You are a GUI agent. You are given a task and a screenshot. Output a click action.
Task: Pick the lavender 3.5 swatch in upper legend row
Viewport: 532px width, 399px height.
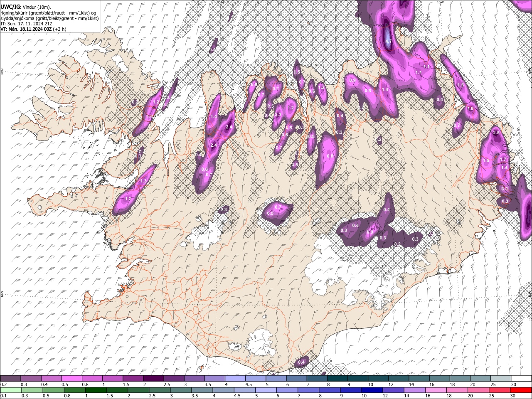(215, 379)
